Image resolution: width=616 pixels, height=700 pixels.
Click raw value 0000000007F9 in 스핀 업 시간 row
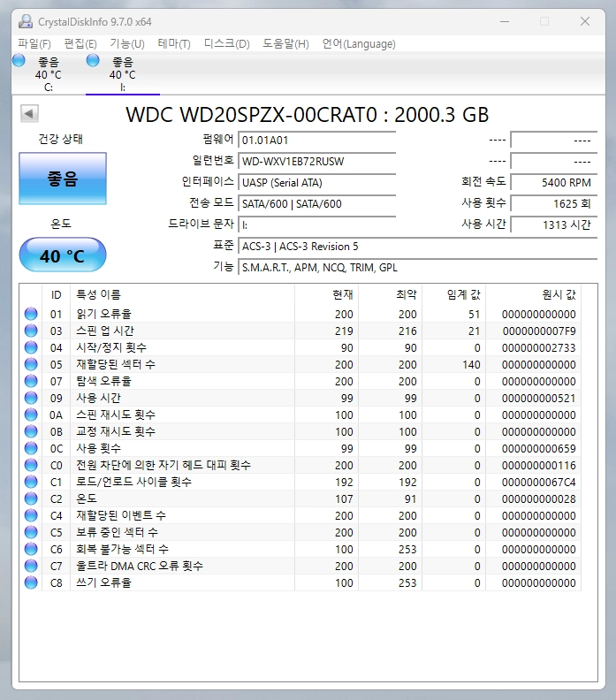[539, 331]
